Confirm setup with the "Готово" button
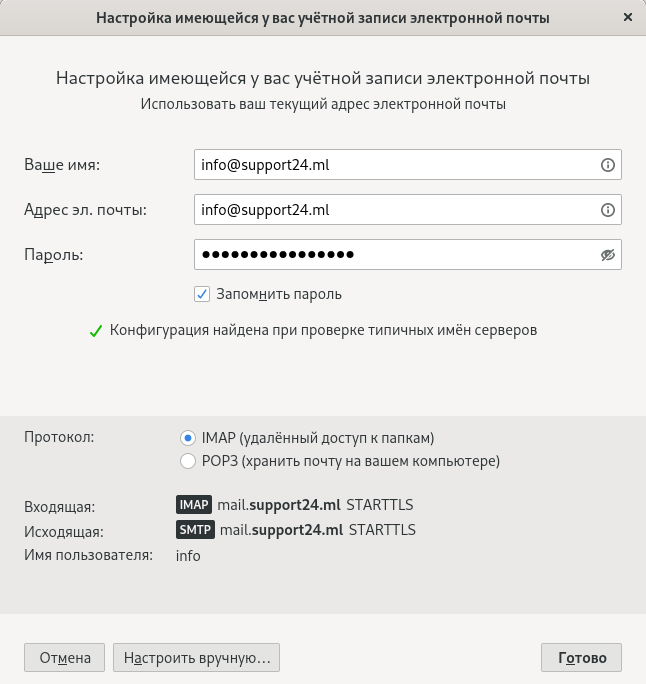This screenshot has width=646, height=684. click(x=581, y=657)
